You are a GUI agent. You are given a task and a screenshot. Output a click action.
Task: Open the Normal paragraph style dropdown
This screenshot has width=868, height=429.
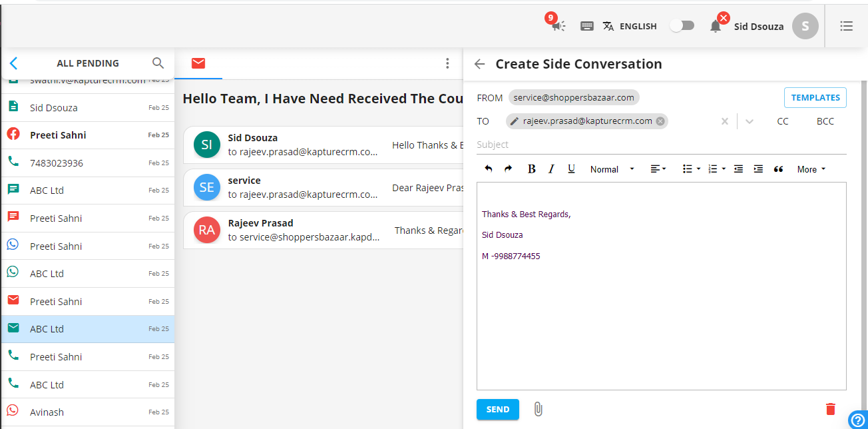pos(612,169)
